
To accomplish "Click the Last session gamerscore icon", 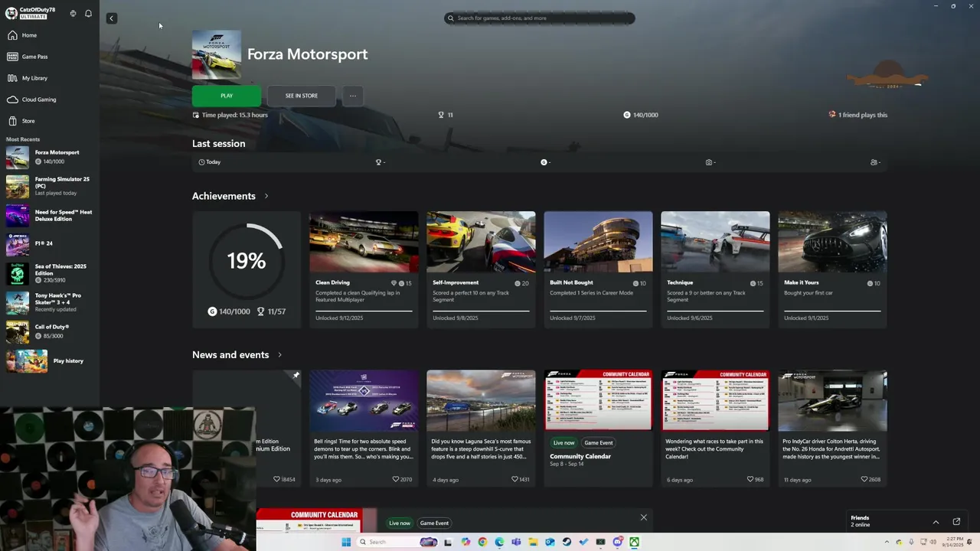I will pyautogui.click(x=544, y=162).
